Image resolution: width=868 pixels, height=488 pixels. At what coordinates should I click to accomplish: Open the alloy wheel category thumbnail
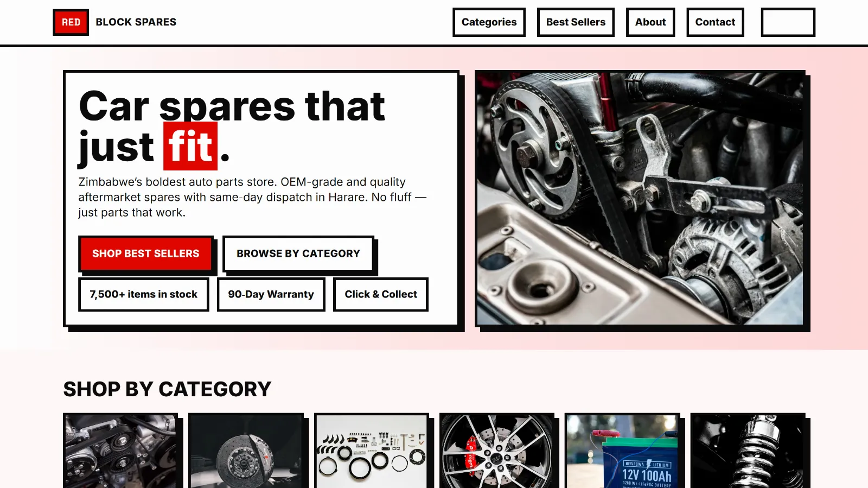497,451
